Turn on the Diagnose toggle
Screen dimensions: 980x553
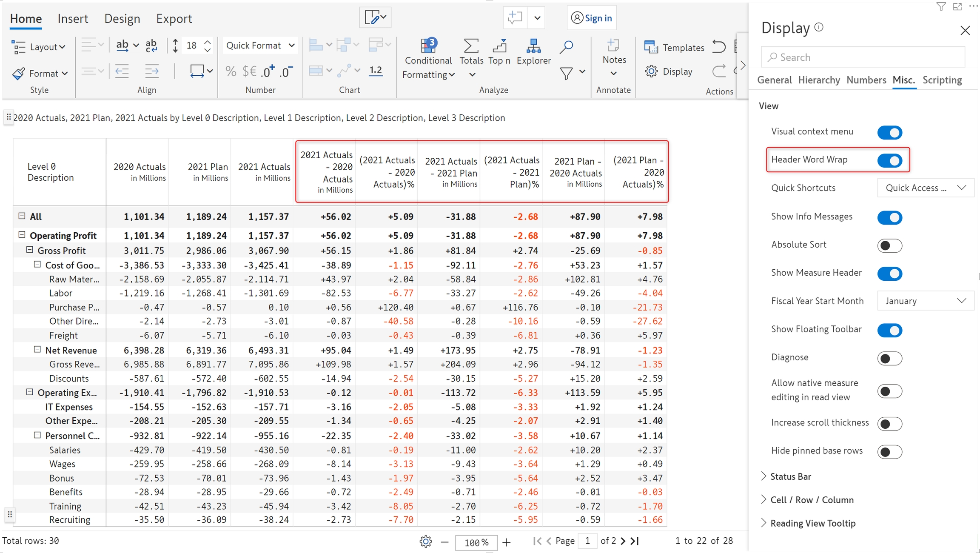coord(889,358)
